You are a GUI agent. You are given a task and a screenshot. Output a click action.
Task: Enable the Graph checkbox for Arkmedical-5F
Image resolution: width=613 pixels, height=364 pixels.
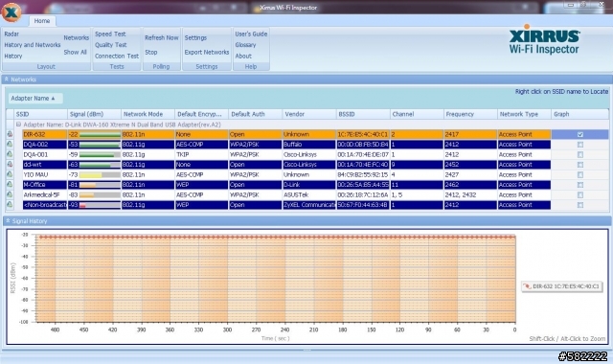[580, 195]
